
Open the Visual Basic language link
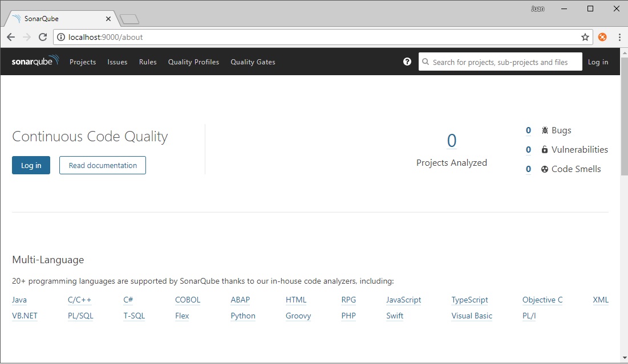472,316
